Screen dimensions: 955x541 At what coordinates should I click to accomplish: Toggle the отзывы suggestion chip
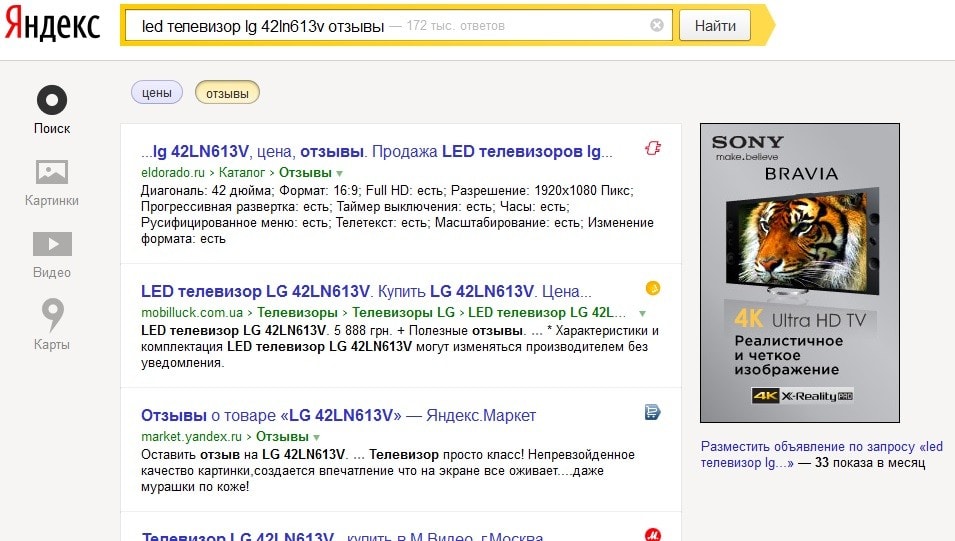227,93
